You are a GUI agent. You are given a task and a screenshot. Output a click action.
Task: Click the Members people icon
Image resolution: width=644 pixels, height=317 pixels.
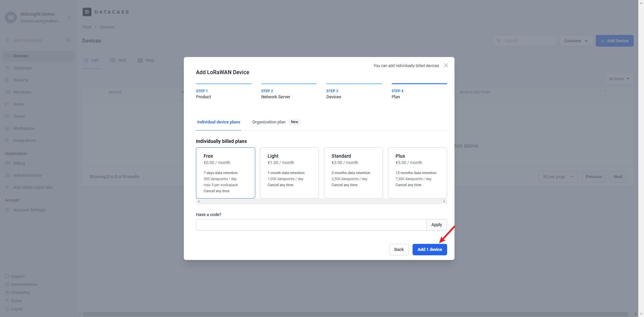(x=7, y=92)
